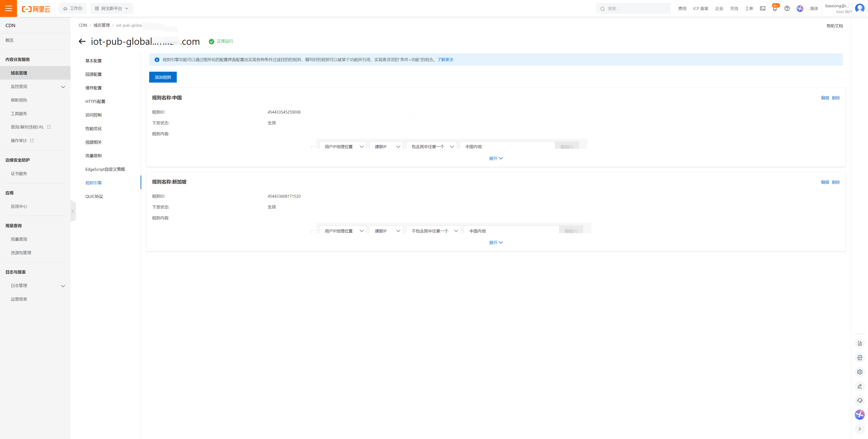The width and height of the screenshot is (868, 439).
Task: Click the user avatar icon
Action: [x=860, y=8]
